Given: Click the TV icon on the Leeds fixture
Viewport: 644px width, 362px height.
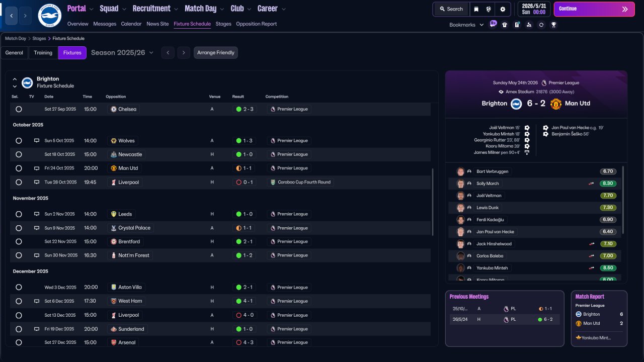Looking at the screenshot, I should (x=36, y=214).
